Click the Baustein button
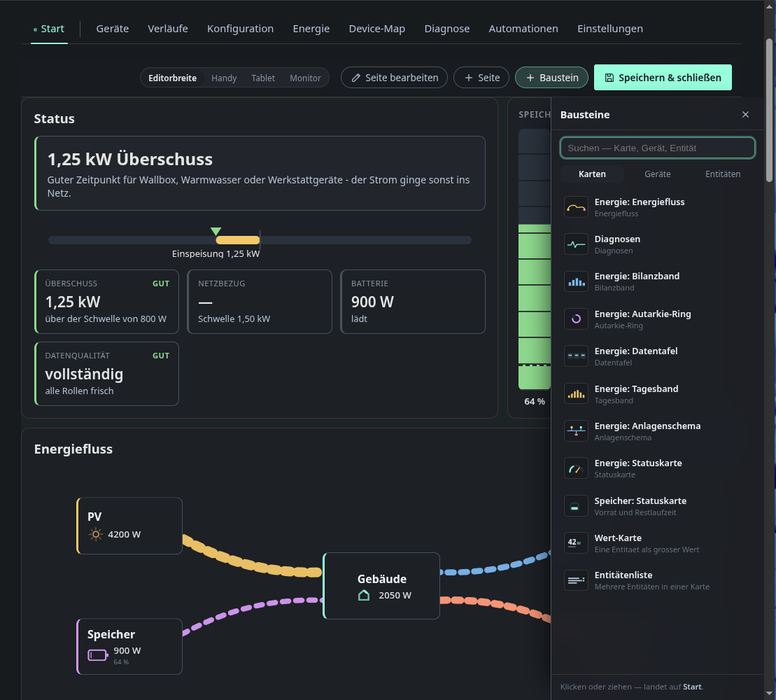 [551, 78]
